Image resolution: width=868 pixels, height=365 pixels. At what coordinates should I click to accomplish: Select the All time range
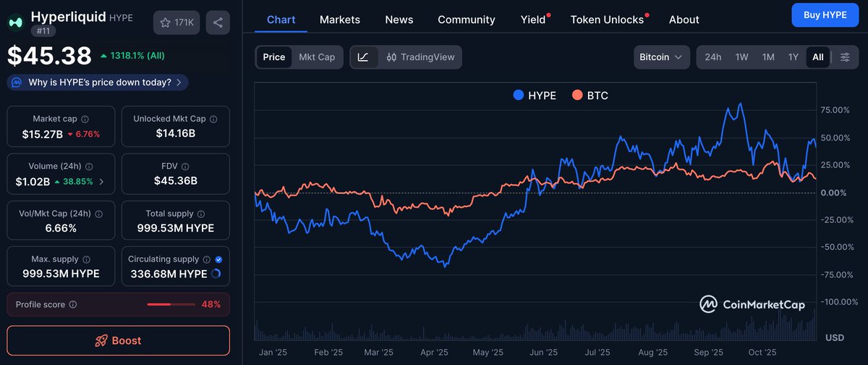[x=817, y=57]
